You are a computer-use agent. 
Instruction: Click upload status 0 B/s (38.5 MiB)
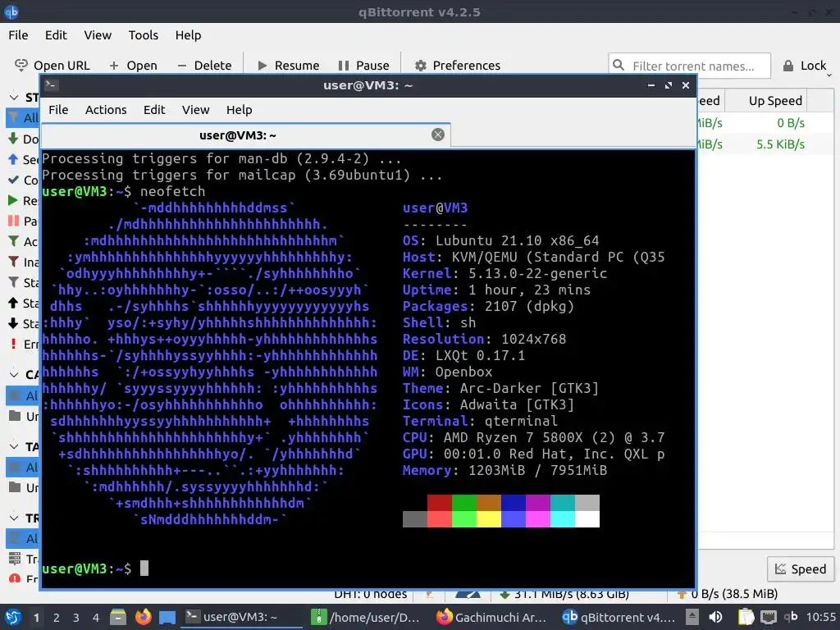(x=728, y=594)
